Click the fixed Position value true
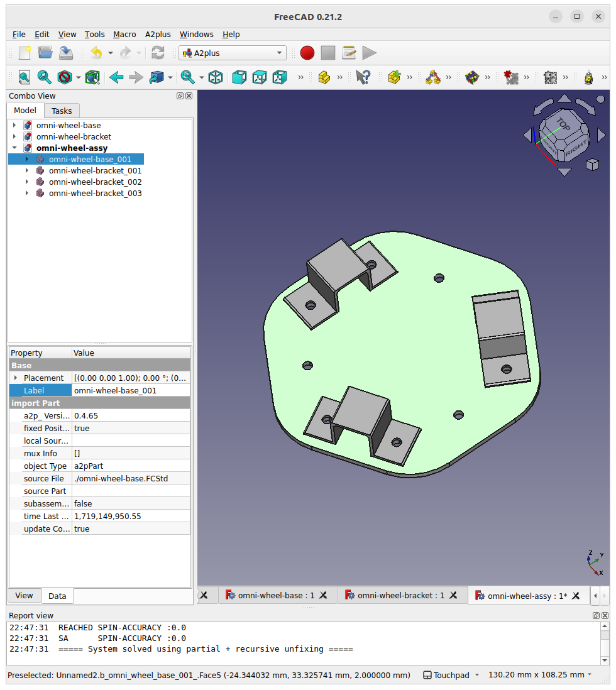The image size is (616, 690). 131,428
